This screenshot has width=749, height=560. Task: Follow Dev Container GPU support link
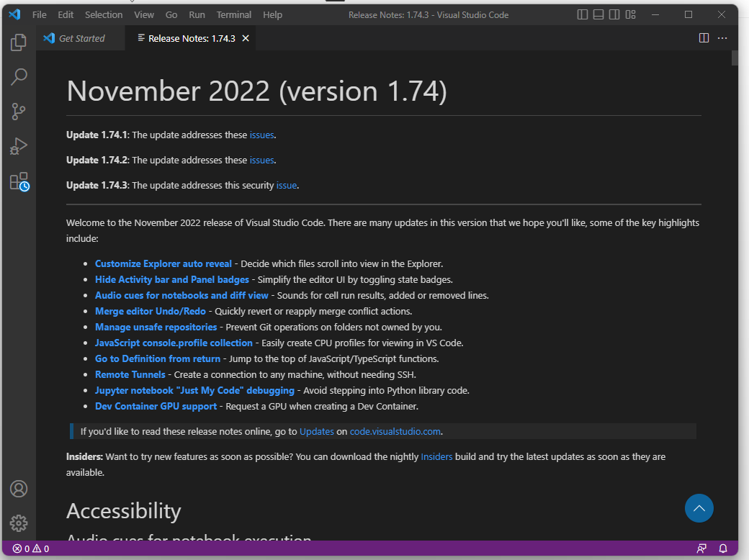coord(156,406)
